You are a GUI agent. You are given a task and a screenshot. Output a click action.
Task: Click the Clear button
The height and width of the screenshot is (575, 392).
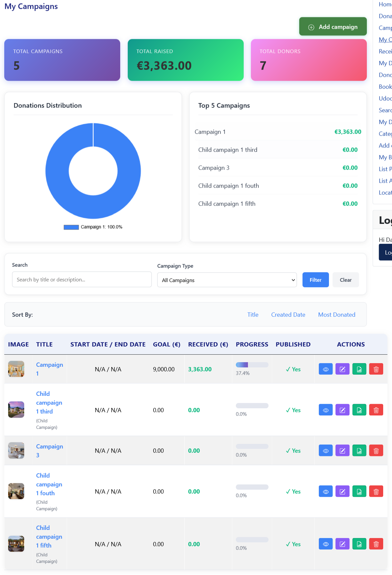click(x=345, y=280)
